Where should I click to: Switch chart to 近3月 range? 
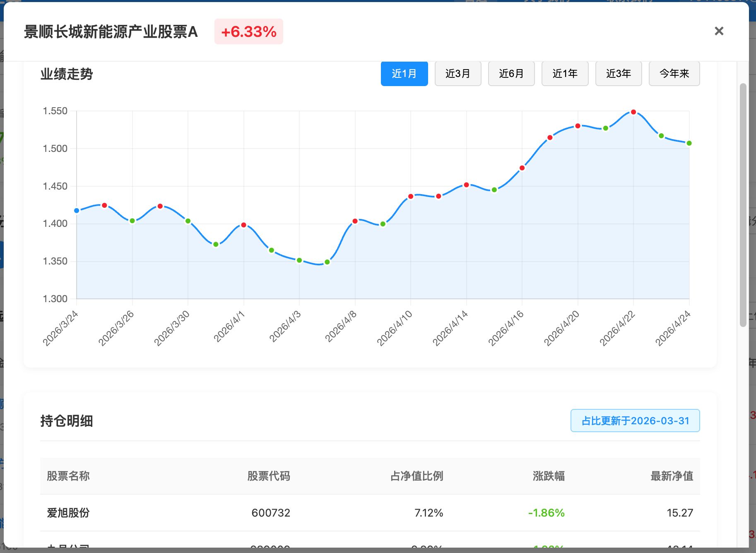coord(458,74)
